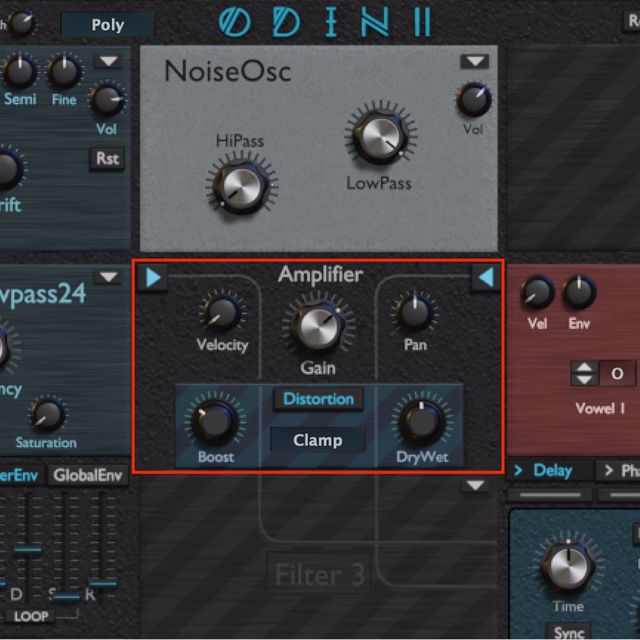Click the NoiseOsc LowPass knob
This screenshot has width=640, height=640.
(381, 136)
